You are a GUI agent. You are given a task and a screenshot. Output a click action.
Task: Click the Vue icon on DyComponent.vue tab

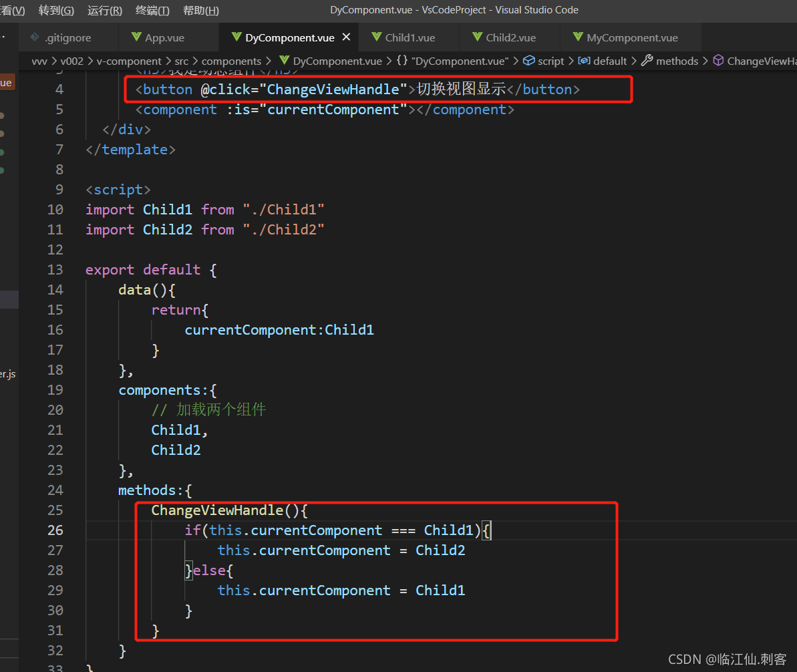click(236, 37)
